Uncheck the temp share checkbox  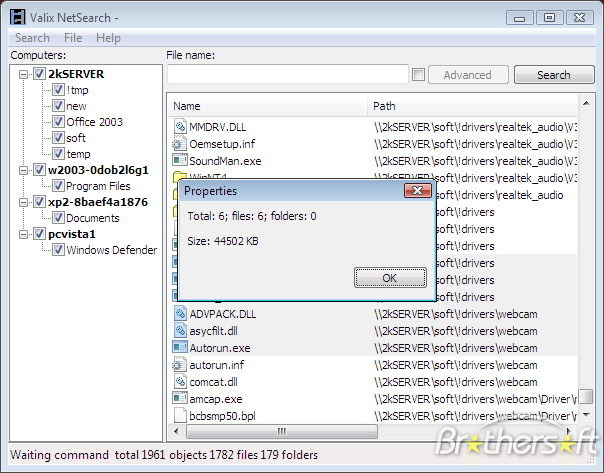[x=58, y=154]
